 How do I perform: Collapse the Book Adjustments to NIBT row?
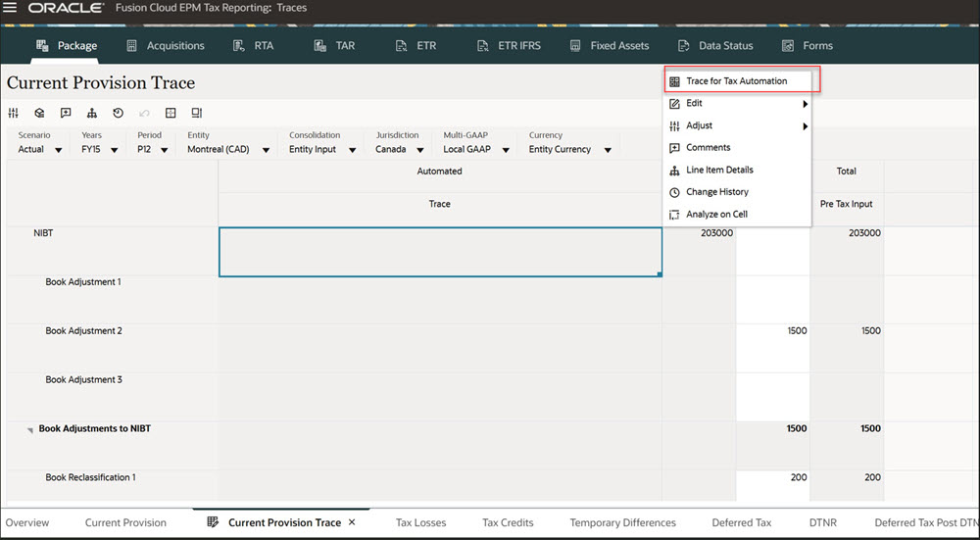(30, 431)
